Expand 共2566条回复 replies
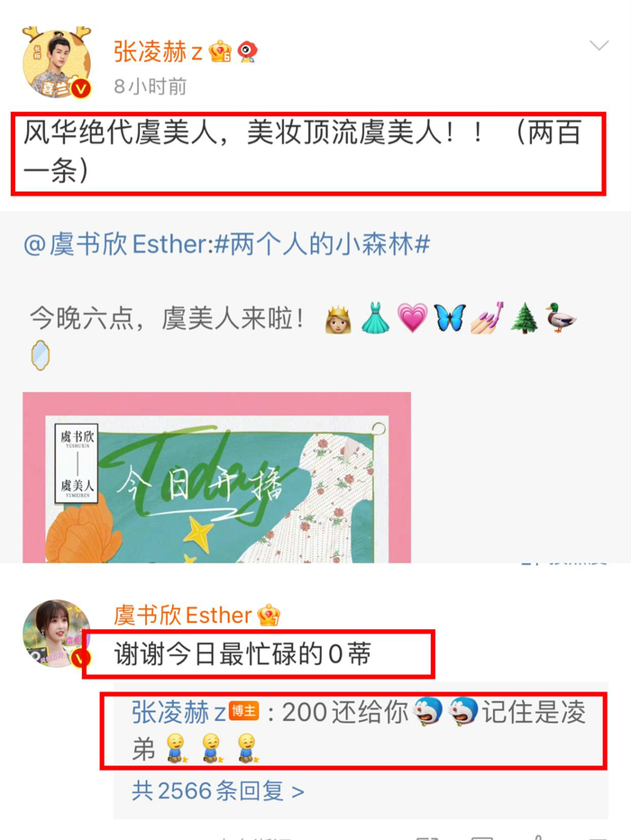This screenshot has width=631, height=840. tap(218, 790)
